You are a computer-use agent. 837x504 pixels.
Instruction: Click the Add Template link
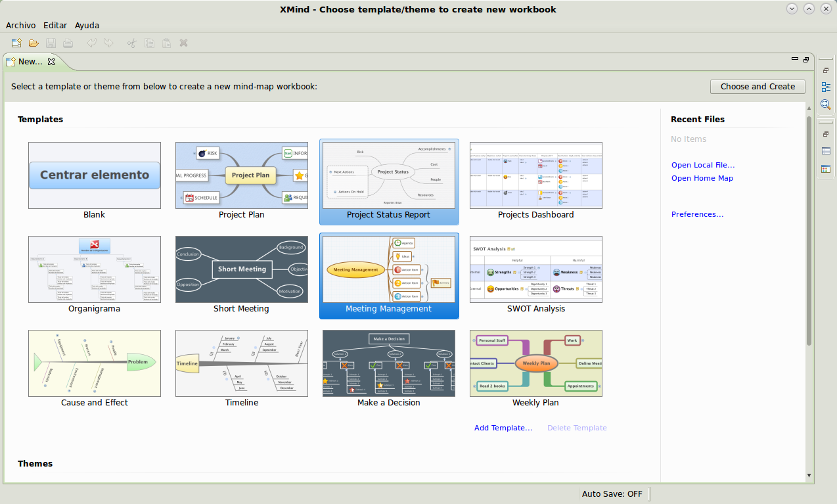coord(503,427)
